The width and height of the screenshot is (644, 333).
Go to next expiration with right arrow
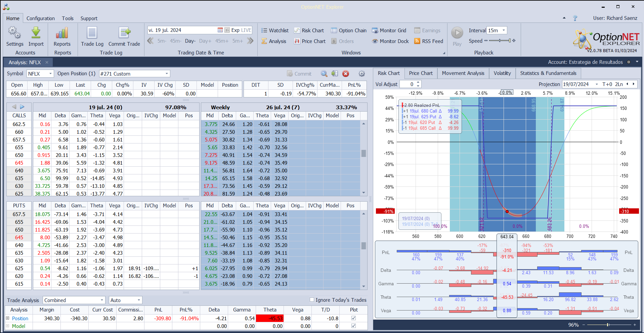22,107
